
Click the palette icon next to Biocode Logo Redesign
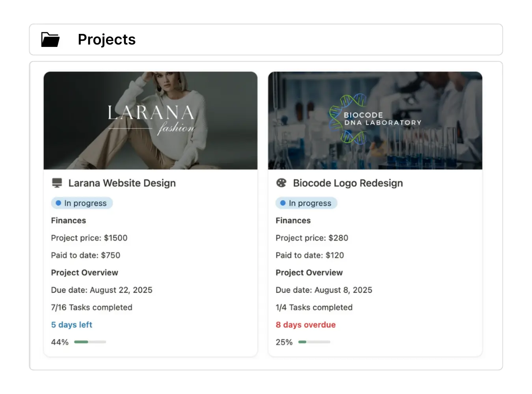281,183
